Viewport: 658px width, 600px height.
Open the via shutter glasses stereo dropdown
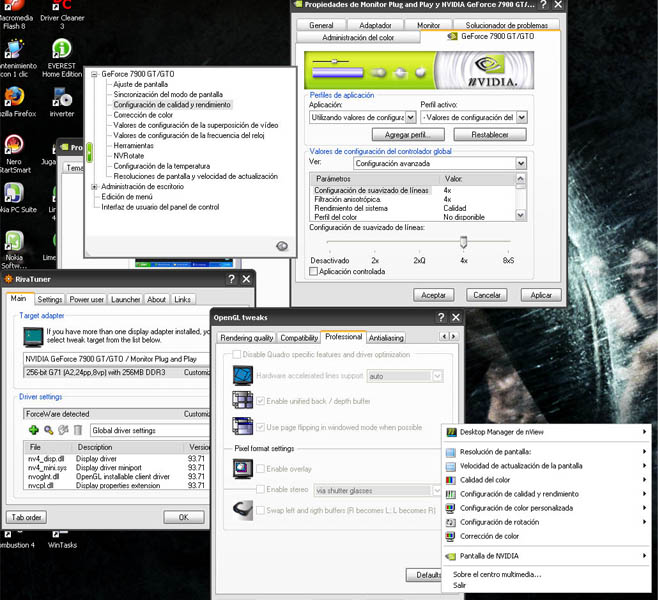[x=436, y=490]
